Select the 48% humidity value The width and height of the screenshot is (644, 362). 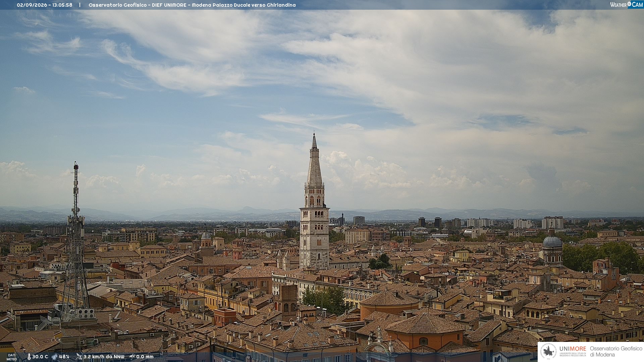coord(64,357)
